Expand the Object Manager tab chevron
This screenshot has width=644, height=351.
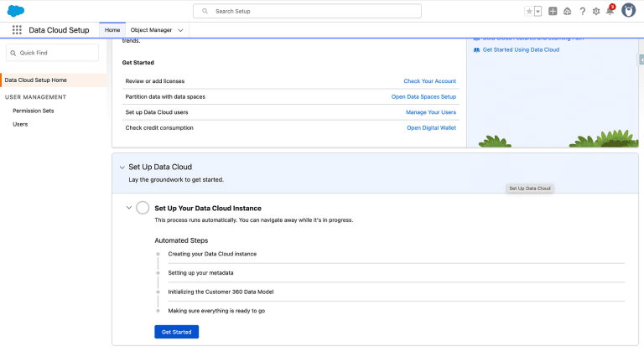[180, 30]
